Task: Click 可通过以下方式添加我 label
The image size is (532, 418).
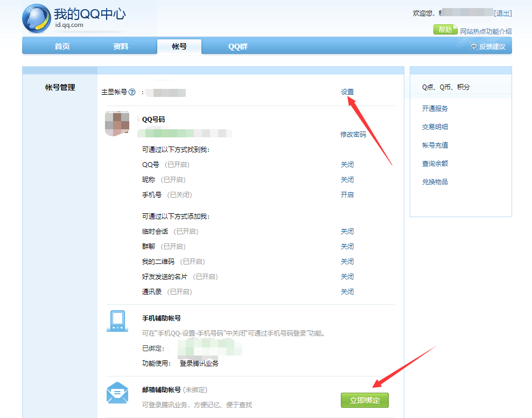Action: (176, 217)
